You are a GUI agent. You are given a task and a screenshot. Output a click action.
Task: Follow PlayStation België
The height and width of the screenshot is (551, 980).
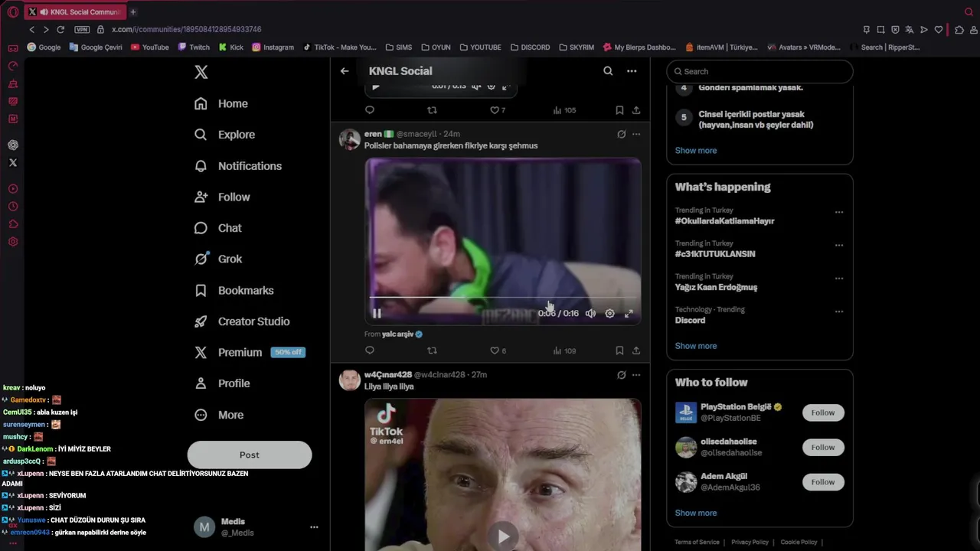823,412
